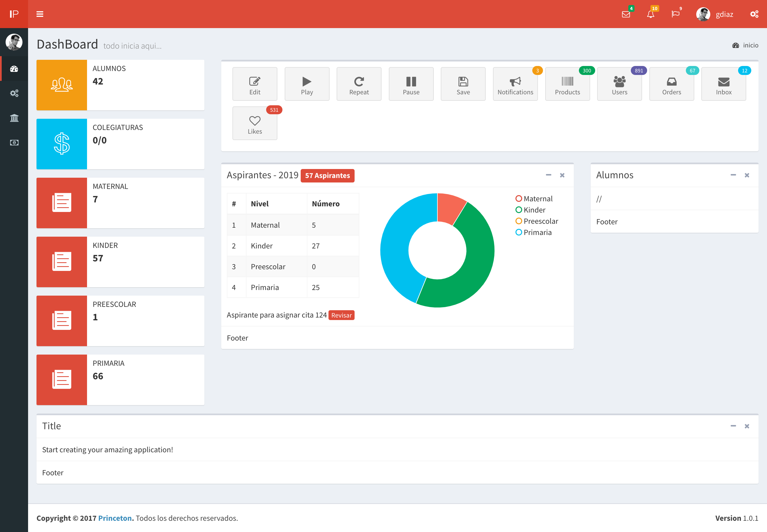Toggle Primaria in chart legend
Screen dimensions: 767x532
coord(533,232)
